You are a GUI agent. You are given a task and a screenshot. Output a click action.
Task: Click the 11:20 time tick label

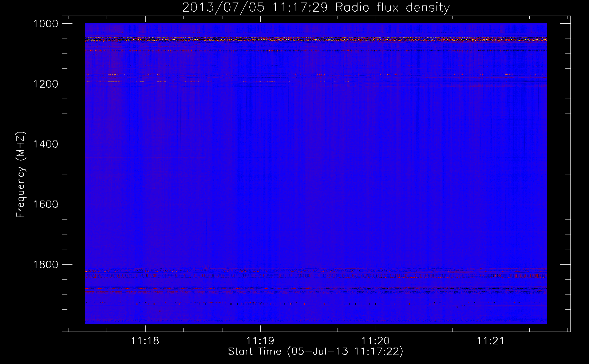pos(375,341)
